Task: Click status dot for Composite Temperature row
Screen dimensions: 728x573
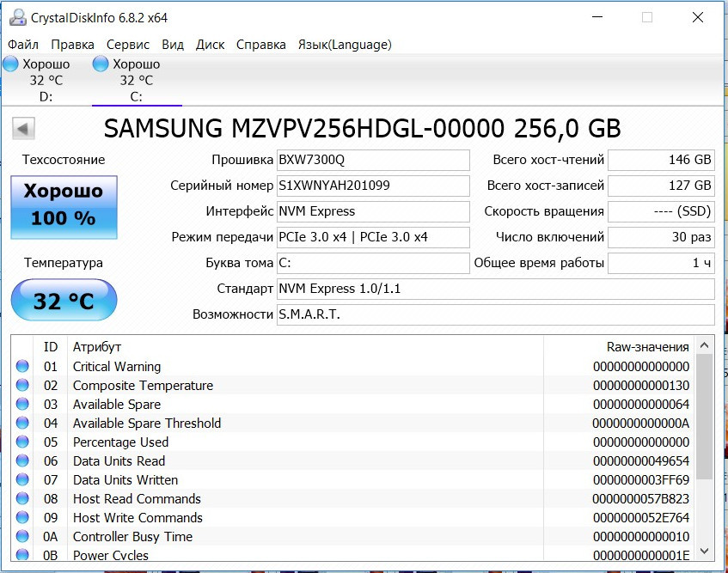Action: pos(22,385)
